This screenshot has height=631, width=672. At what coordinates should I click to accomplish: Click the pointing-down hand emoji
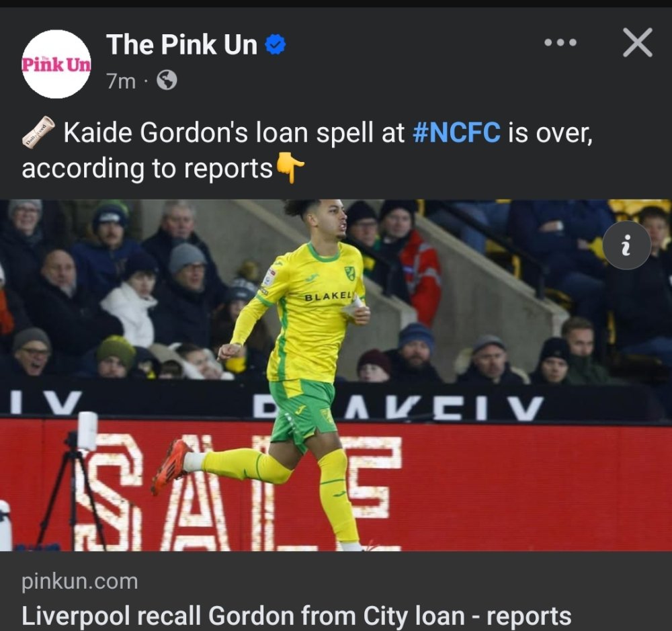[x=290, y=169]
